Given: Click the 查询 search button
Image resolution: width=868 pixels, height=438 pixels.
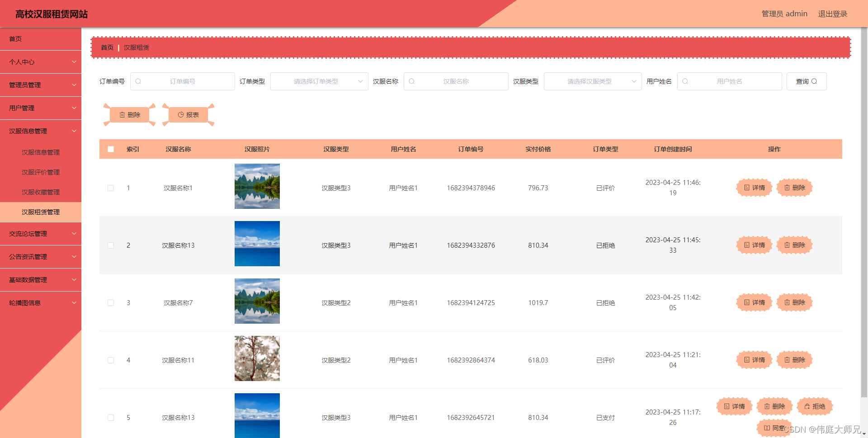Looking at the screenshot, I should (x=807, y=81).
